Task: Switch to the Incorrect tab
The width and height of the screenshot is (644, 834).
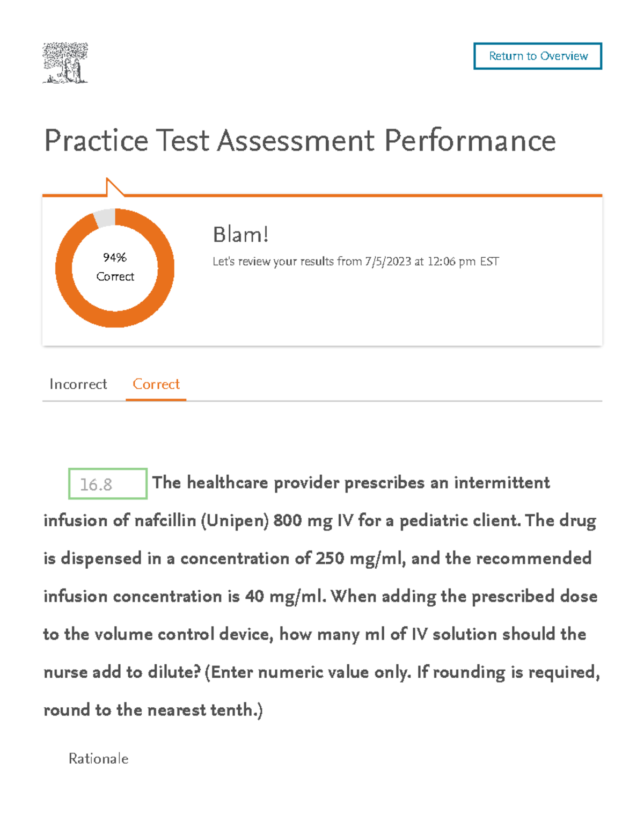Action: pyautogui.click(x=78, y=384)
